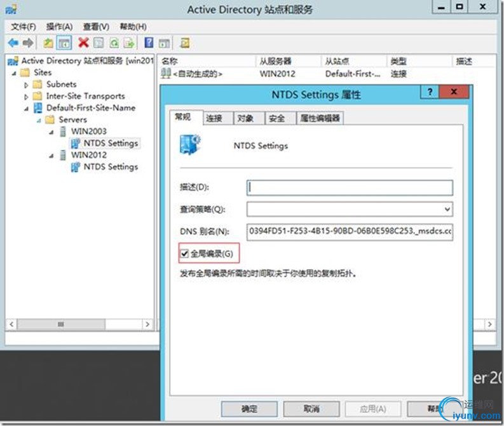Viewport: 504px width, 426px height.
Task: Click the right pane scrollbar right arrow
Action: (x=489, y=324)
